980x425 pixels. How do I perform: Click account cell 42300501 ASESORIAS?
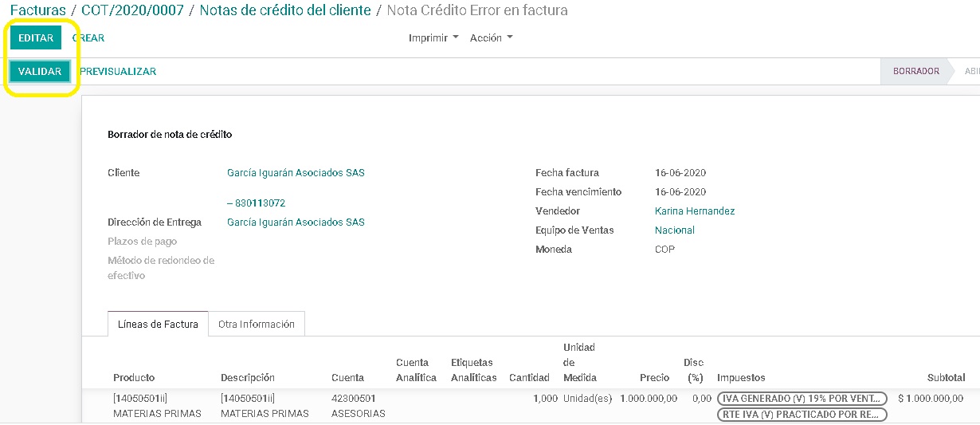tap(358, 405)
